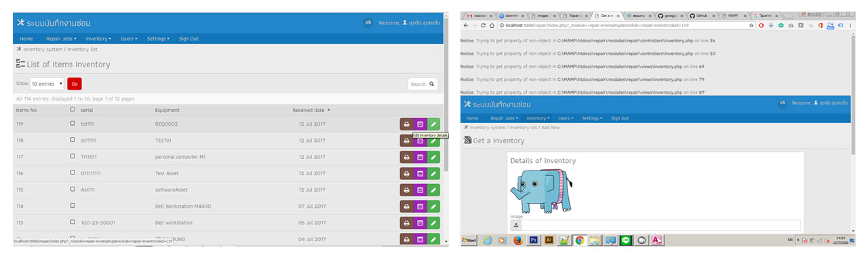868x271 pixels.
Task: Reload the page in Chrome
Action: pyautogui.click(x=483, y=25)
